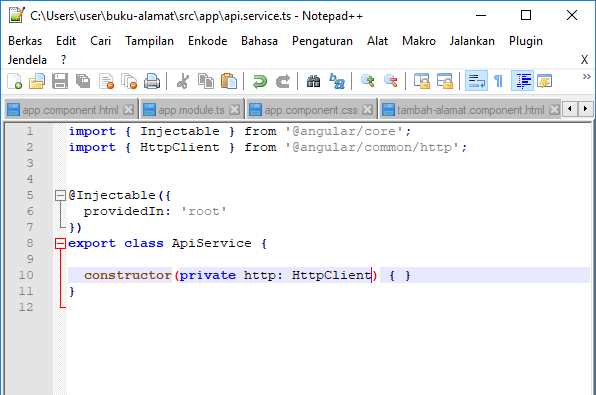Screen dimensions: 596x395
Task: Open Find with binoculars icon
Action: pos(314,81)
